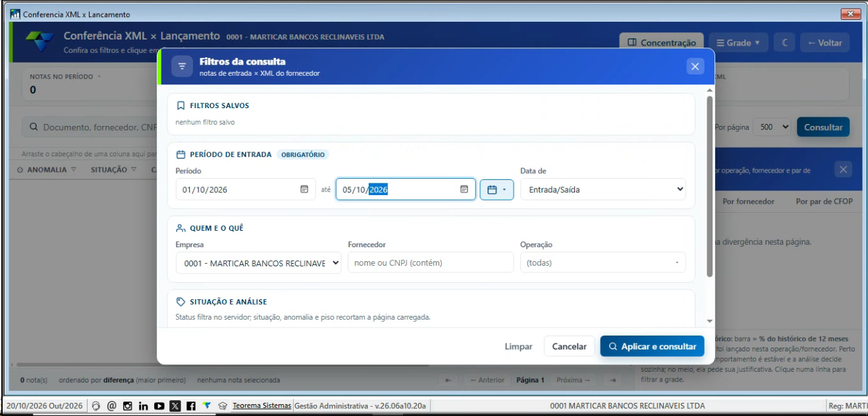Viewport: 868px width, 416px height.
Task: Go to first page pagination icon
Action: (x=448, y=380)
